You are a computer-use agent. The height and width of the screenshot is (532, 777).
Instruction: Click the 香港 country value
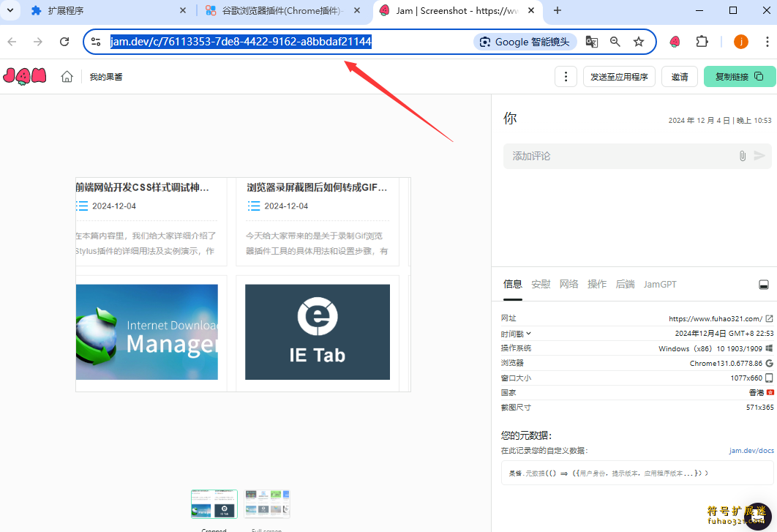pyautogui.click(x=757, y=393)
